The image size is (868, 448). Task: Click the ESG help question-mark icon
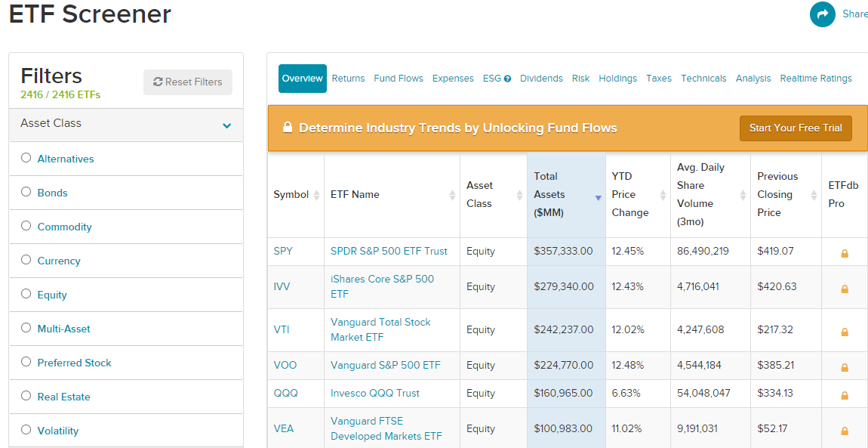pyautogui.click(x=507, y=79)
